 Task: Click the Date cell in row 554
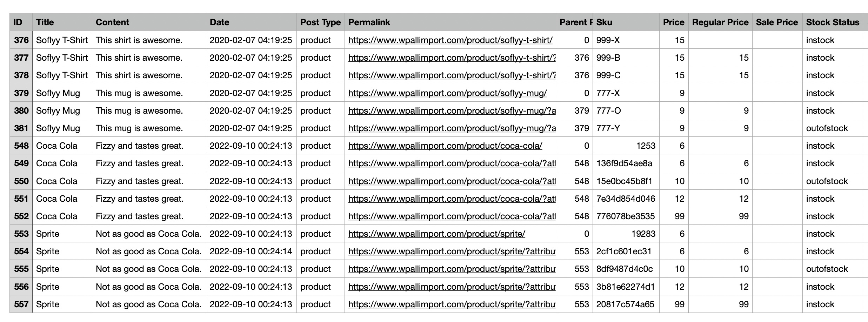(251, 251)
